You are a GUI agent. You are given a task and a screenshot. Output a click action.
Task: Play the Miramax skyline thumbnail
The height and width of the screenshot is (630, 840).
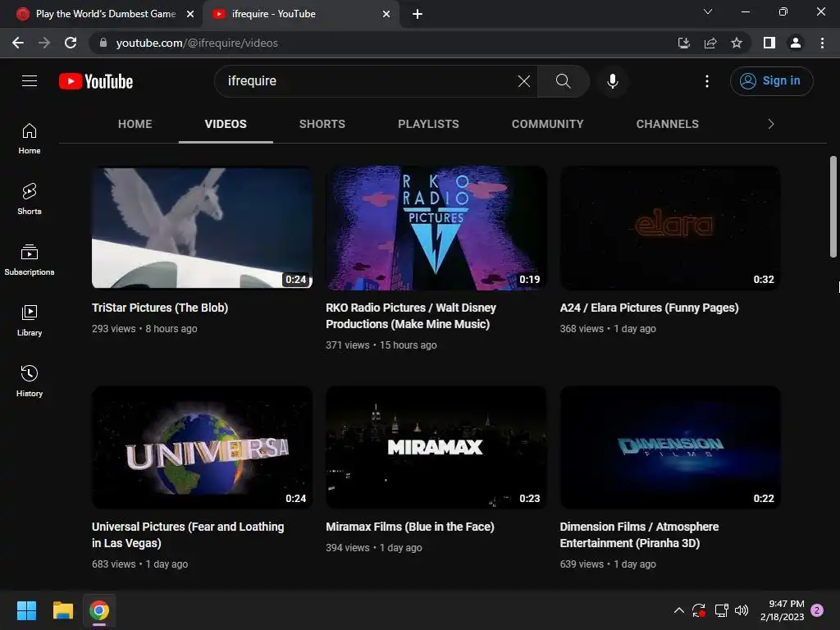click(x=436, y=447)
